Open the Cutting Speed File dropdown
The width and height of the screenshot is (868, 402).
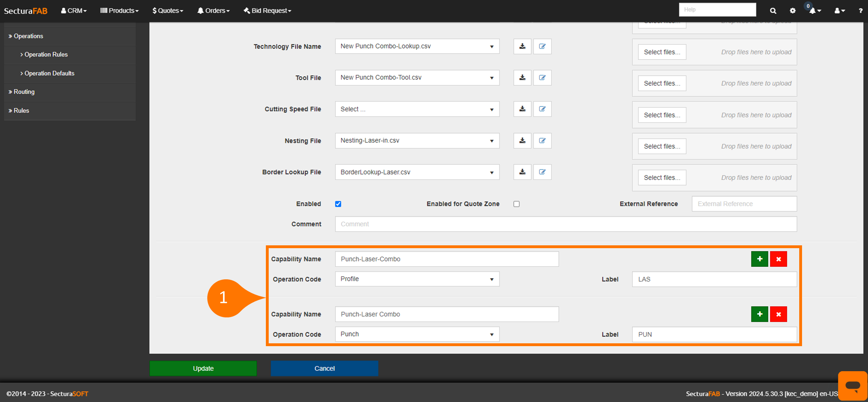(x=417, y=109)
